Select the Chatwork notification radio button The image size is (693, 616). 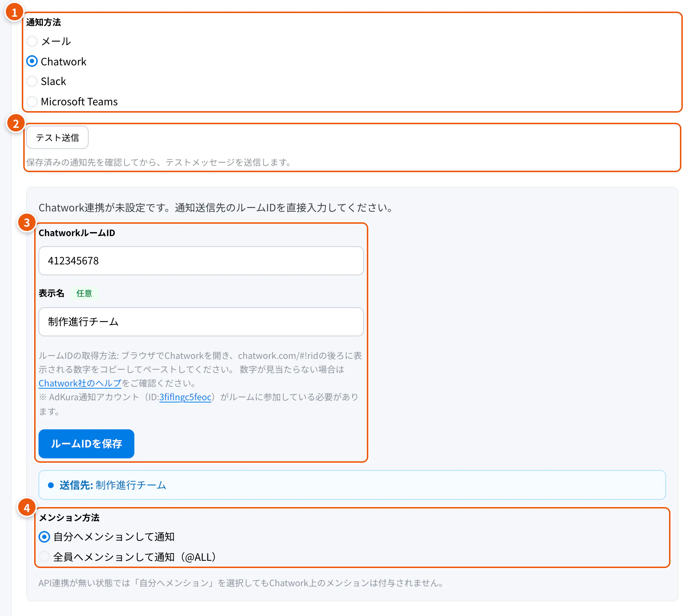point(32,61)
